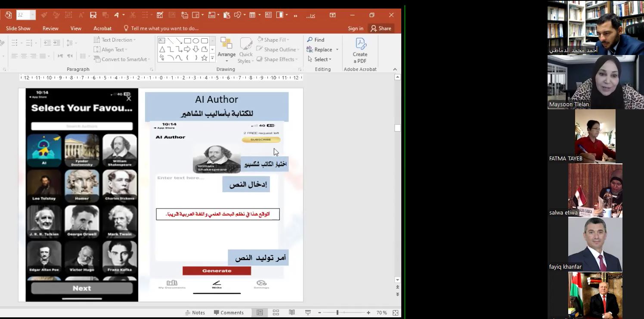The width and height of the screenshot is (644, 319).
Task: Select the star shape in shapes gallery
Action: coord(204,58)
